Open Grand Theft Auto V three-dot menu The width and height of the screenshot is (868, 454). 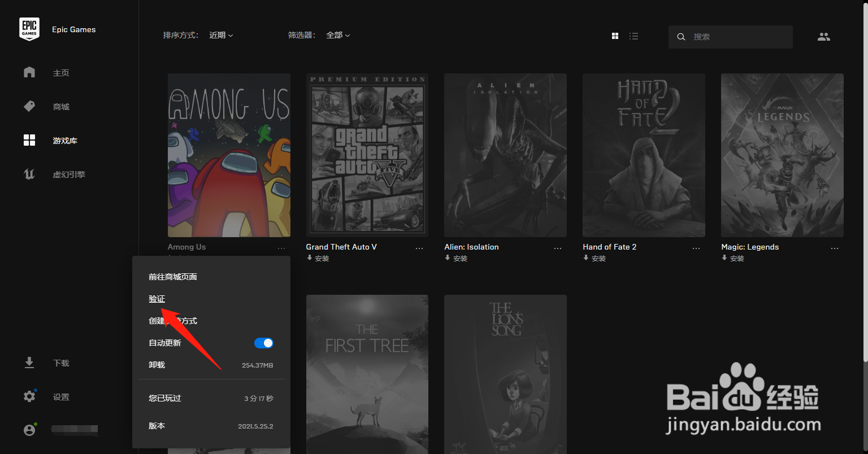419,248
